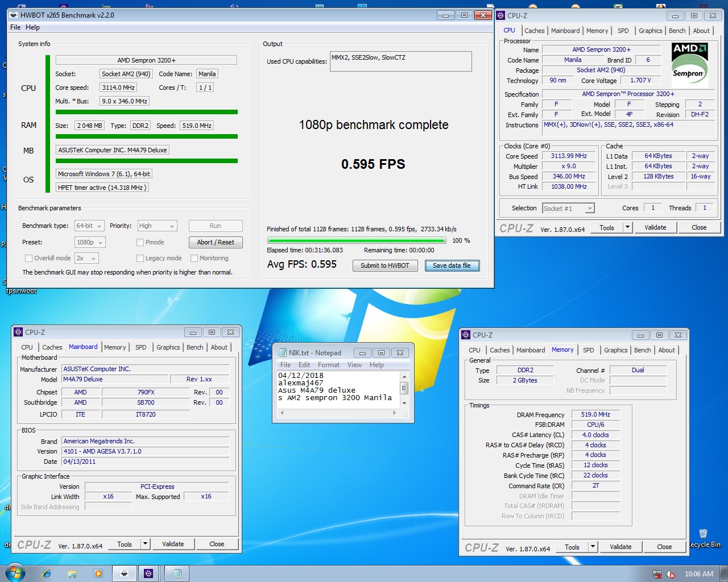Click About tab in CPU-Z Memory window
This screenshot has width=728, height=582.
pyautogui.click(x=667, y=350)
